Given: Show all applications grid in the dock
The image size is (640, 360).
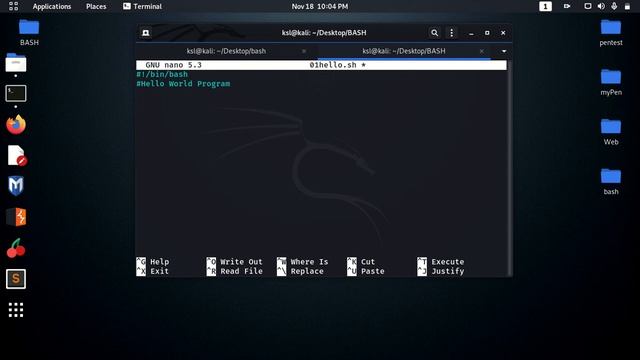Looking at the screenshot, I should click(x=16, y=310).
